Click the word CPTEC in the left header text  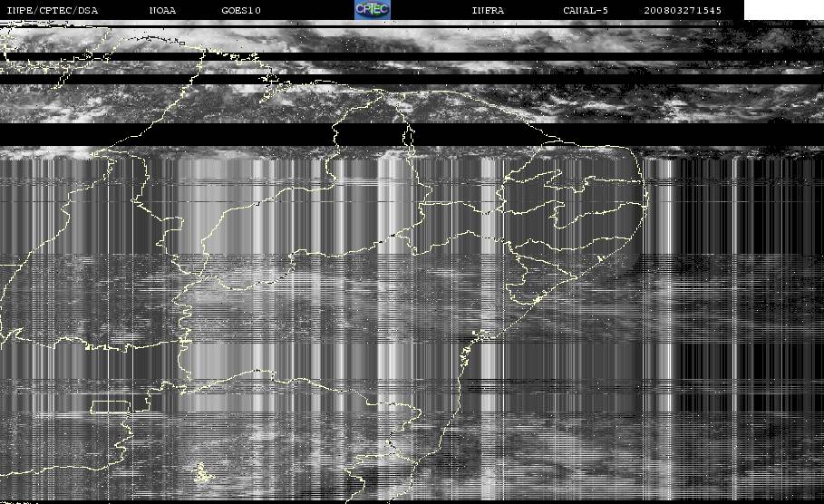click(53, 10)
